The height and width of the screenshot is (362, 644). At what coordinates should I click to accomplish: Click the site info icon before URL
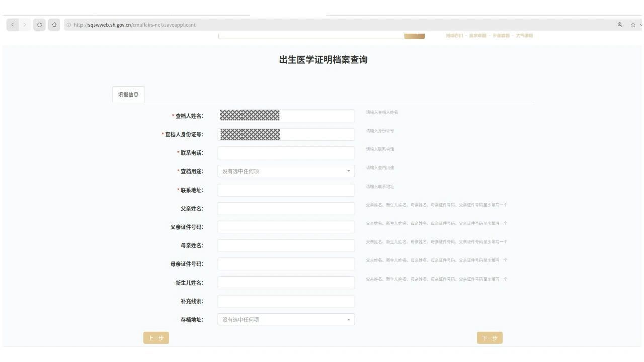pos(69,25)
